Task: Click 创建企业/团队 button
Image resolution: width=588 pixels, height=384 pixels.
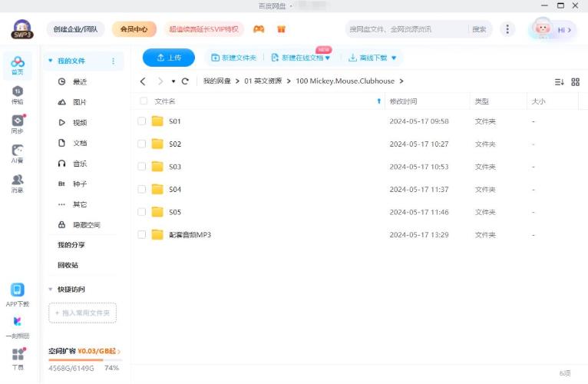Action: pyautogui.click(x=75, y=29)
